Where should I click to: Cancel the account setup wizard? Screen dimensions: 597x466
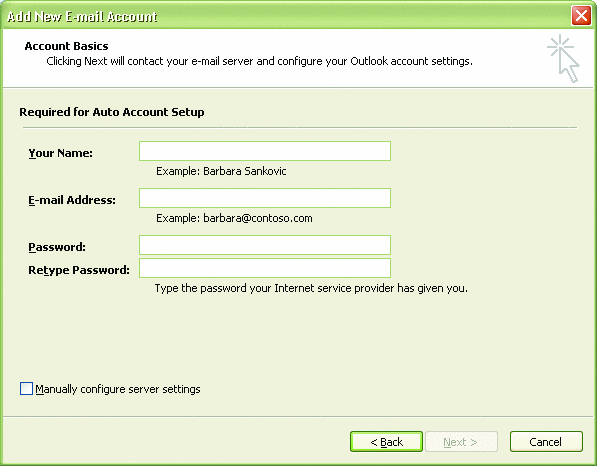(546, 442)
